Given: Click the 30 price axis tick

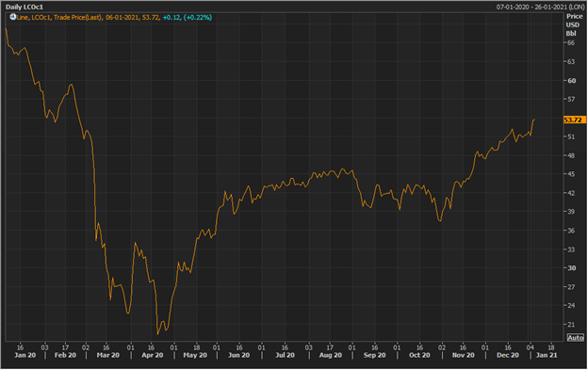Looking at the screenshot, I should point(571,268).
